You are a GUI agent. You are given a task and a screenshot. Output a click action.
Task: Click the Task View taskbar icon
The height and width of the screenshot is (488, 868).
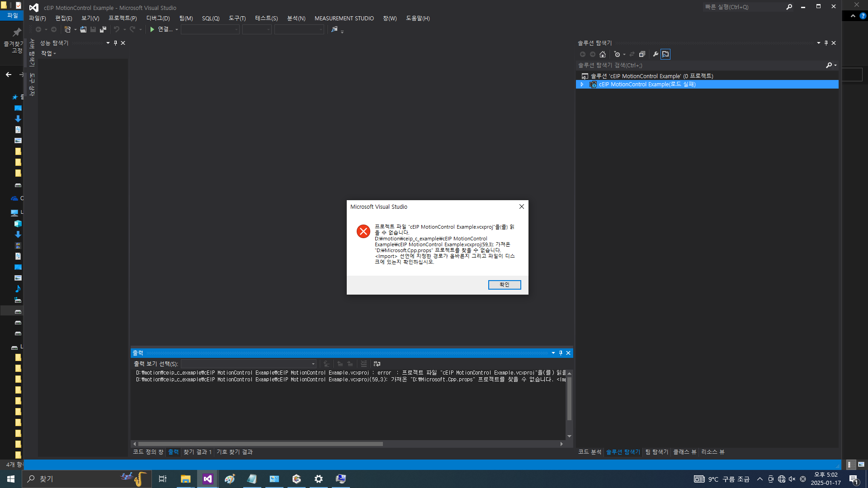[x=163, y=479]
